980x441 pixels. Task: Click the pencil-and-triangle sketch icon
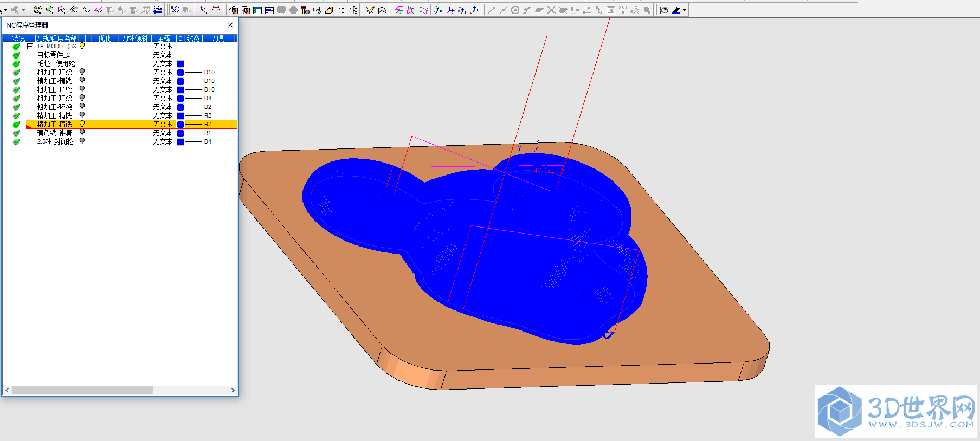pos(370,10)
